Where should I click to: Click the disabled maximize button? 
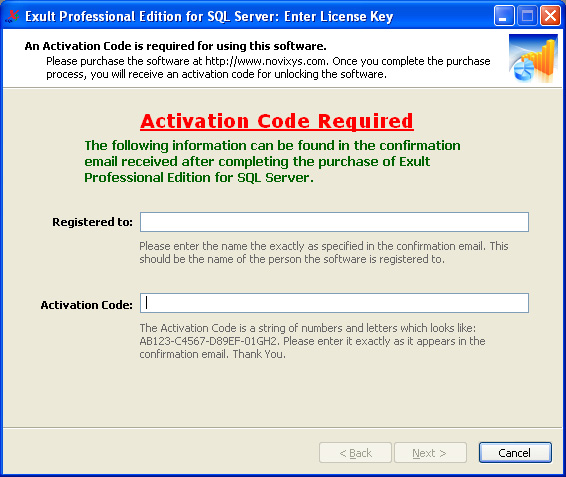[x=527, y=16]
